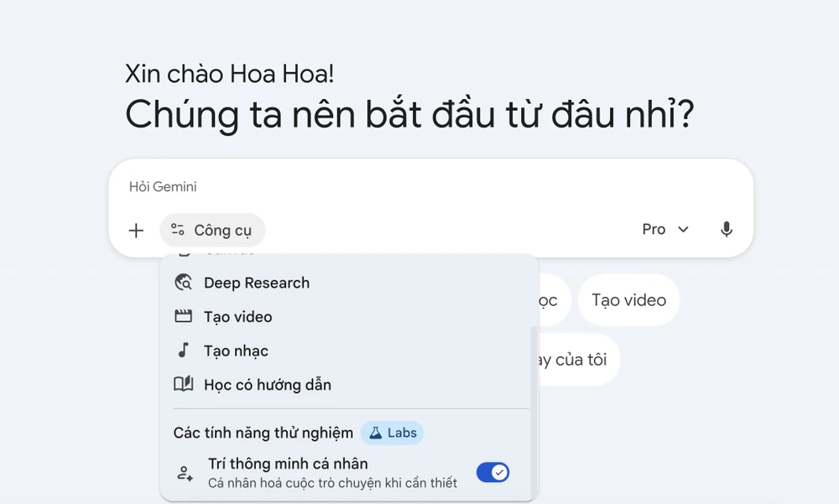Click the Hỏi Gemini input field
839x504 pixels.
(x=336, y=186)
